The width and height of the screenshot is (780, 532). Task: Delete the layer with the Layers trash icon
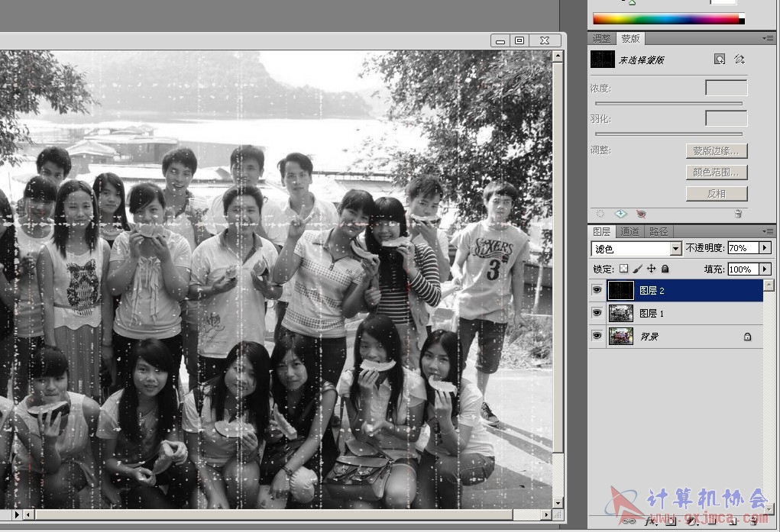click(x=753, y=521)
